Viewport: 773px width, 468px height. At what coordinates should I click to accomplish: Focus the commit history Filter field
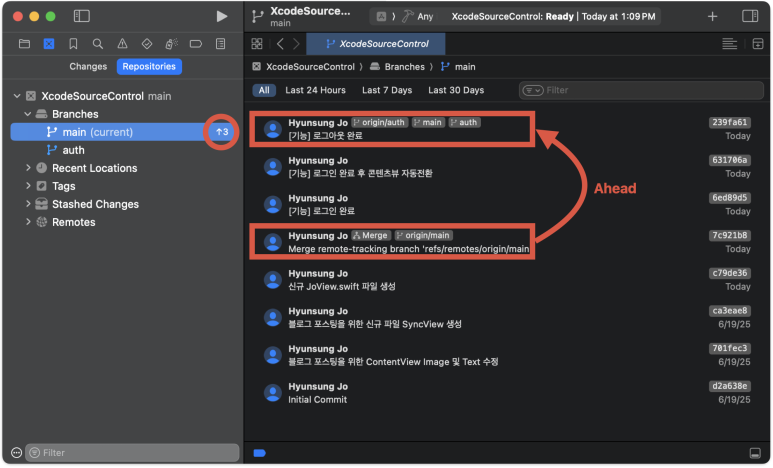[641, 90]
